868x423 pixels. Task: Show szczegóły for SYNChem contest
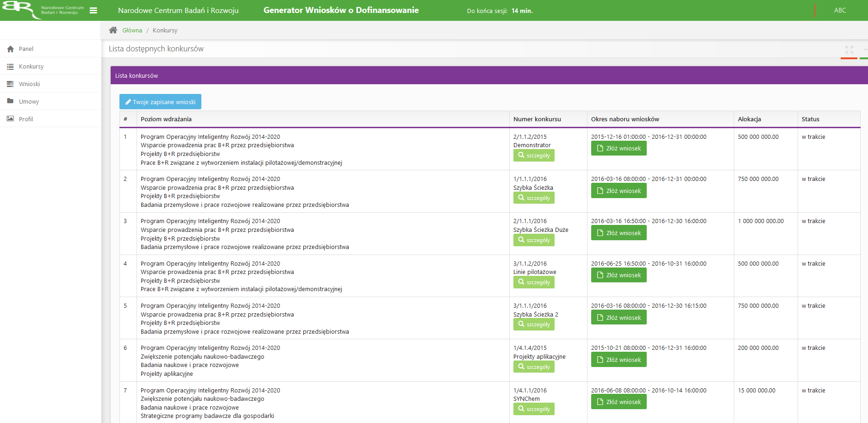pos(534,409)
